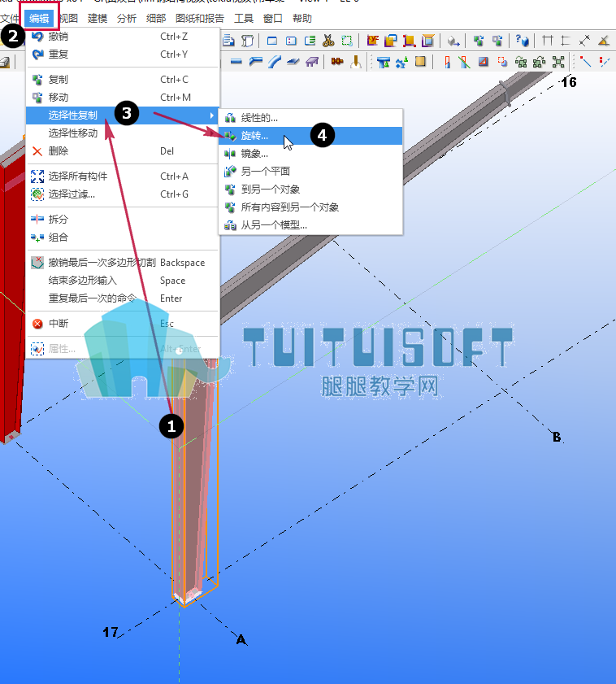Click the create report toolbar icon

(228, 41)
